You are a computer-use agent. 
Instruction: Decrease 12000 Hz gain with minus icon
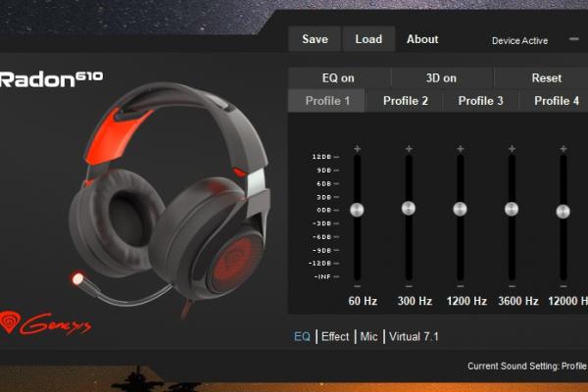(563, 286)
